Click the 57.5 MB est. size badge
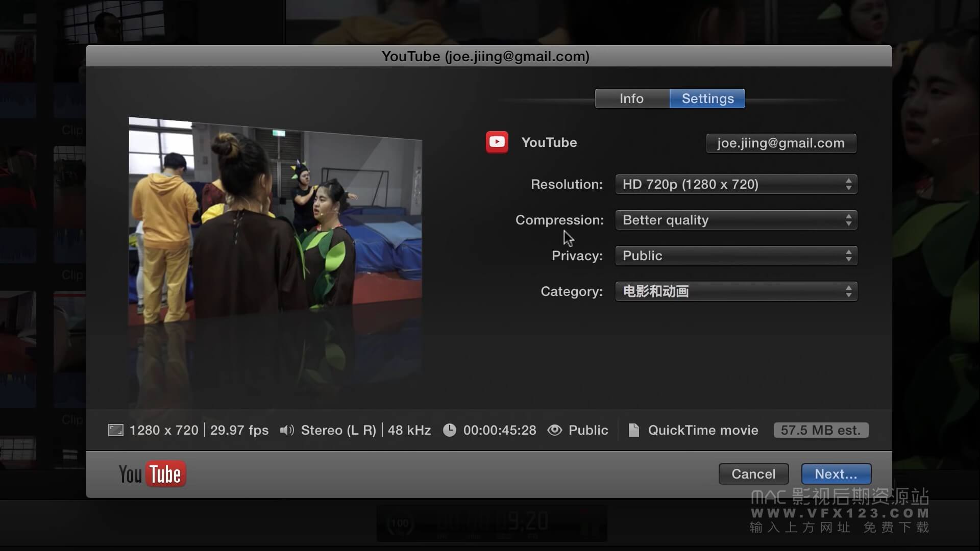The width and height of the screenshot is (980, 551). [821, 430]
